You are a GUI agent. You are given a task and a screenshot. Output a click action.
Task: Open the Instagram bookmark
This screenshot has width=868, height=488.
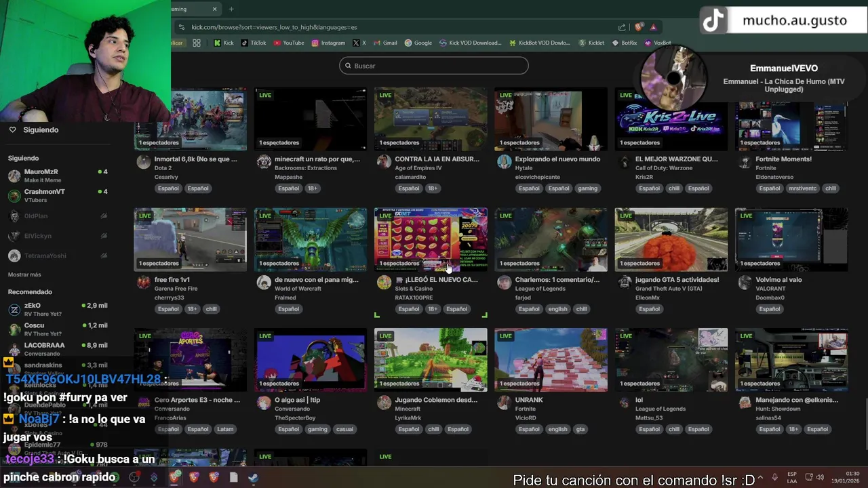click(x=328, y=43)
